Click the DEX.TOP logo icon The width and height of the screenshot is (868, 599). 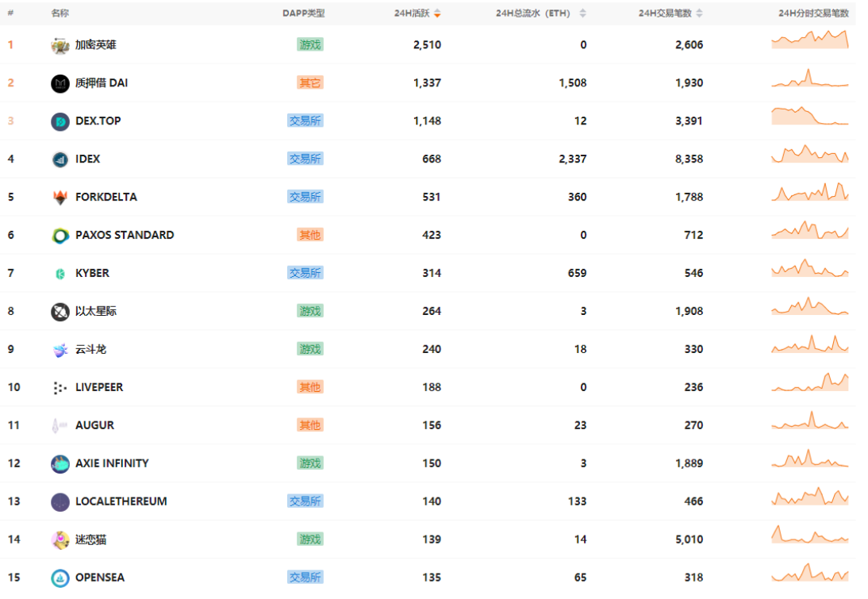tap(60, 121)
